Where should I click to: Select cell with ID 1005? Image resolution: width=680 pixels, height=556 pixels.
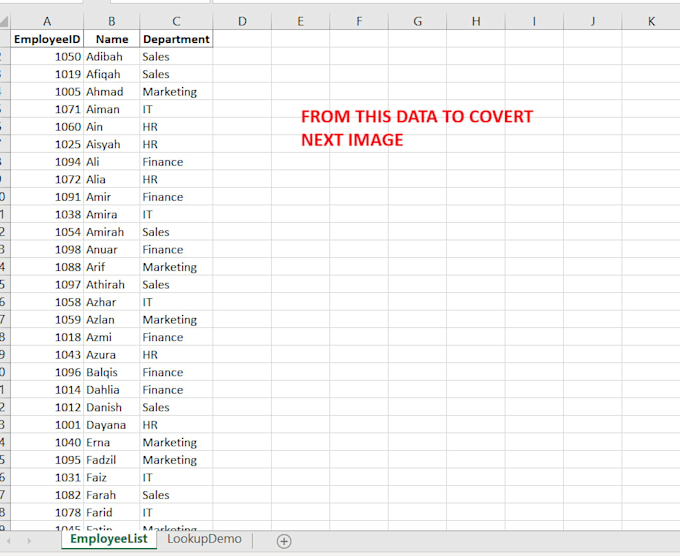(x=47, y=92)
